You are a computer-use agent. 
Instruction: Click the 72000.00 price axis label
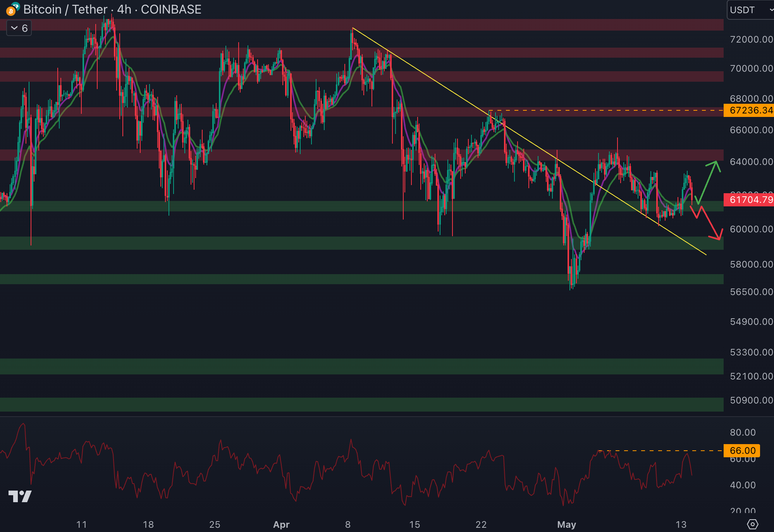point(751,39)
